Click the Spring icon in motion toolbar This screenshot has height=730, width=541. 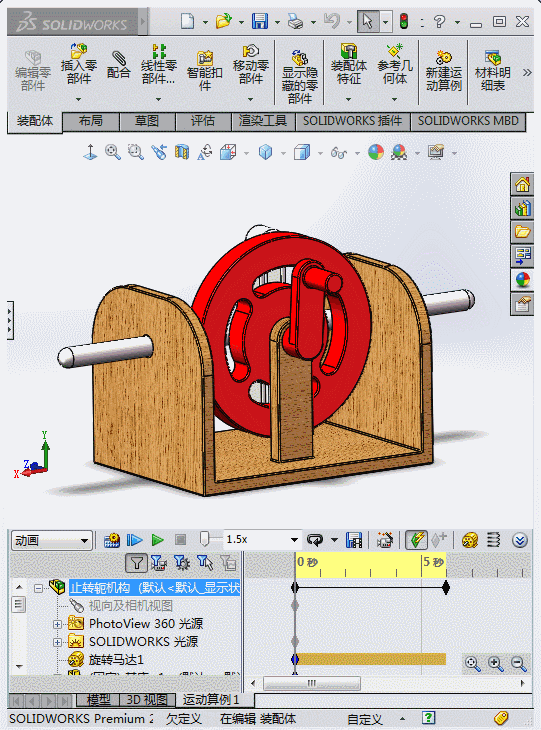point(494,540)
